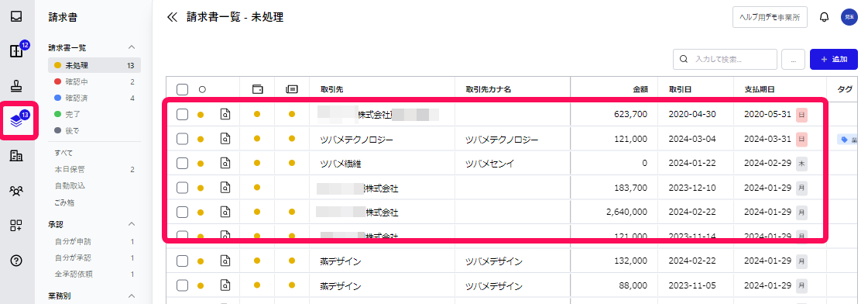The image size is (868, 304).
Task: Collapse the 業務別 section chevron
Action: (132, 295)
